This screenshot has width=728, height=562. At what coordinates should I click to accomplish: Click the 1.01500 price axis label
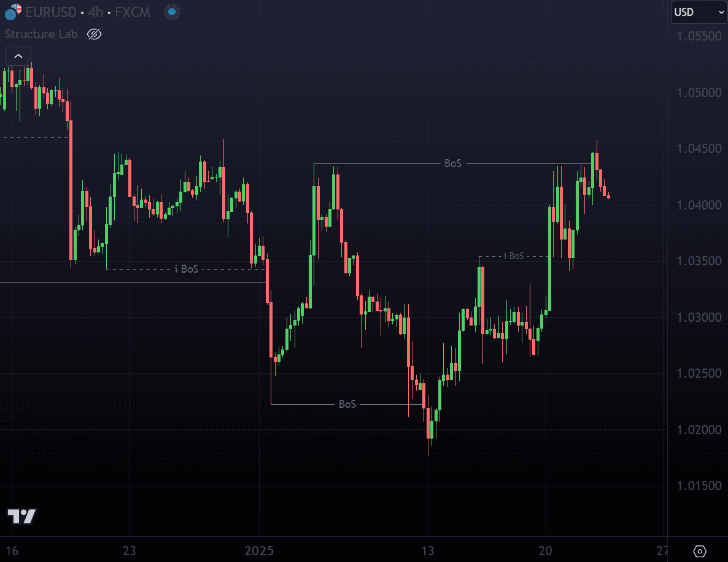pos(699,486)
